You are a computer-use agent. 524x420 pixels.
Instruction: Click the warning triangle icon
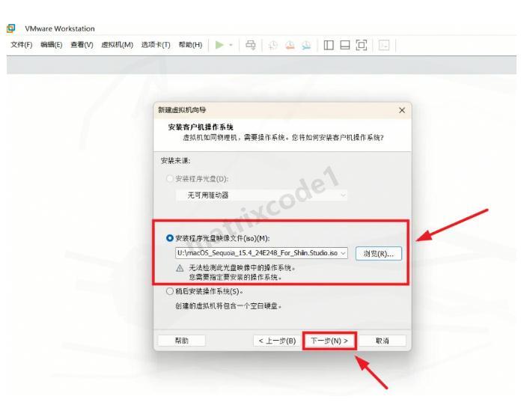tap(180, 268)
